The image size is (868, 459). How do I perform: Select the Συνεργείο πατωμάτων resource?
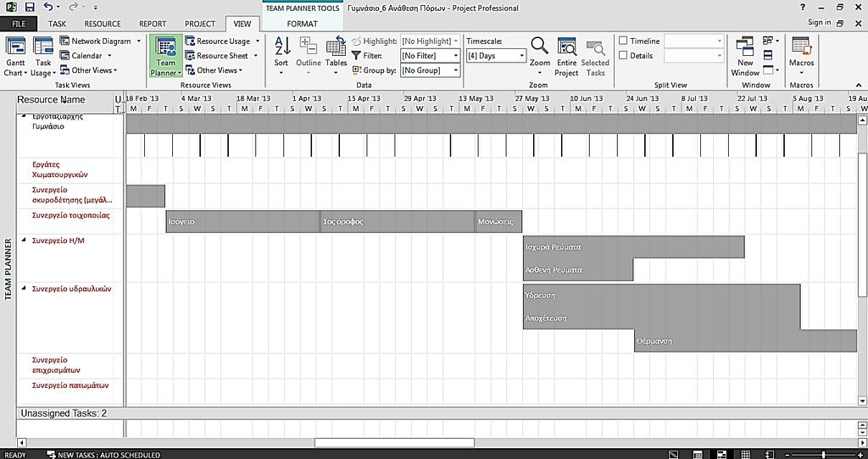tap(70, 385)
